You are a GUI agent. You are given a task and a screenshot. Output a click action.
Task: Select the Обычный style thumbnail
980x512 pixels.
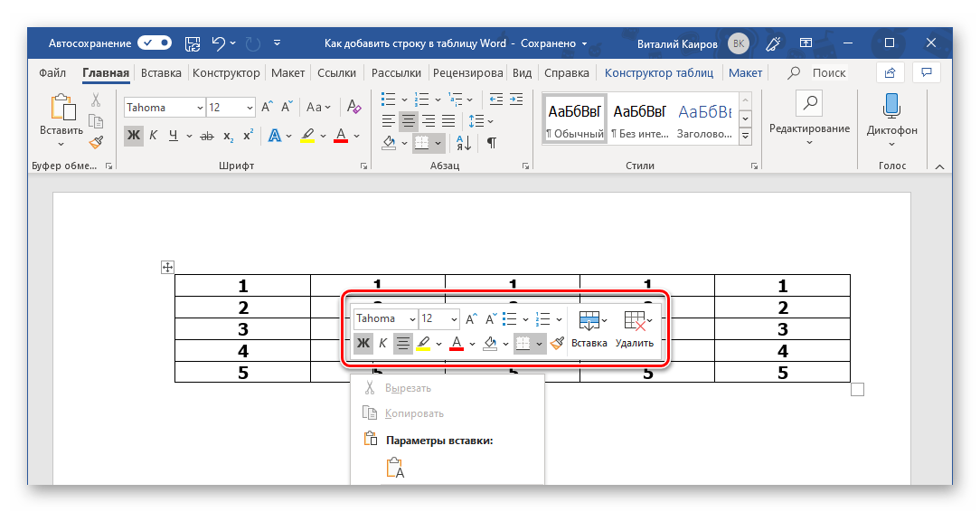click(574, 119)
